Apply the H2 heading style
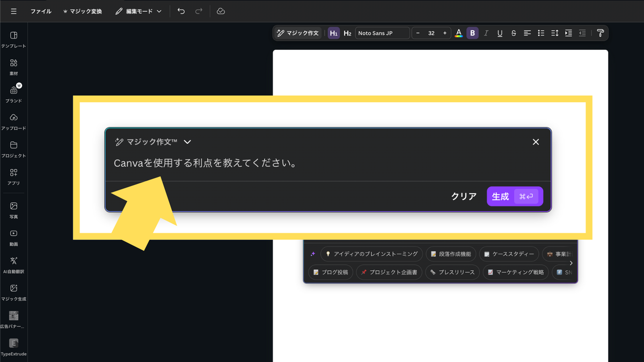This screenshot has width=644, height=362. click(347, 33)
